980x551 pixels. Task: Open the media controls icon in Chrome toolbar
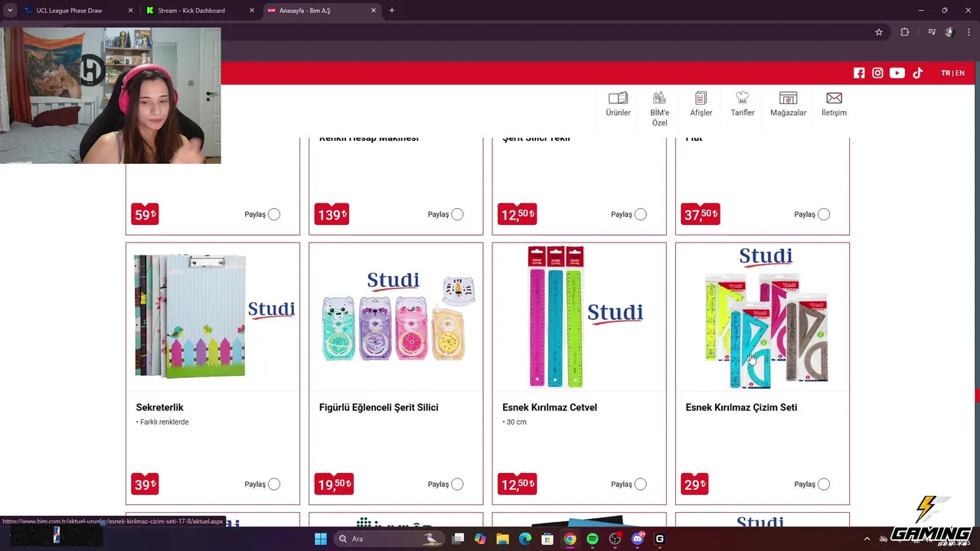pos(931,32)
